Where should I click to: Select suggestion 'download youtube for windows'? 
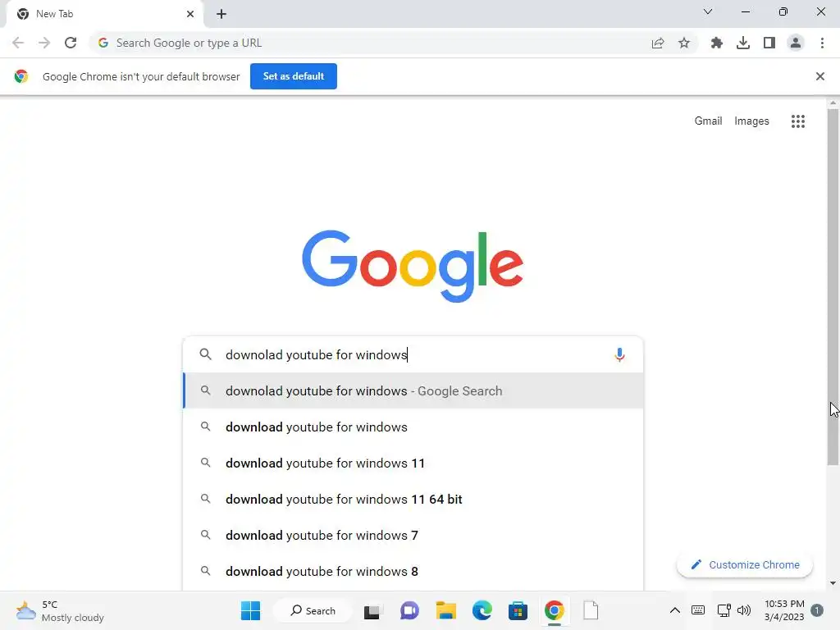(x=413, y=427)
